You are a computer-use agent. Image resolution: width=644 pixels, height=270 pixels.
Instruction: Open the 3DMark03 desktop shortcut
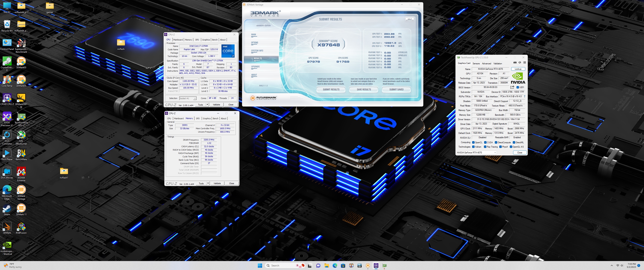click(x=21, y=63)
